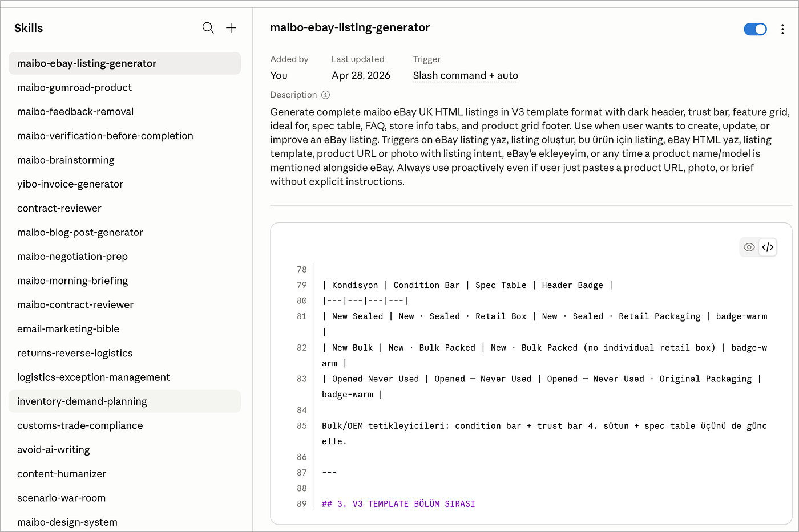Select the email-marketing-bible skill
Screen dimensions: 799x532
(x=124, y=329)
